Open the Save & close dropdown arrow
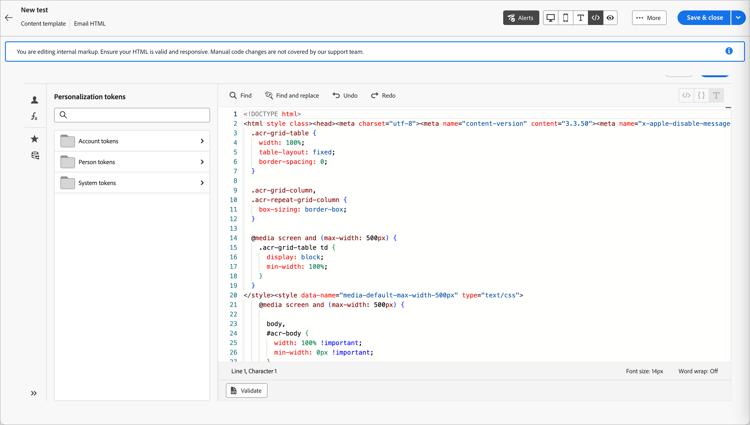The width and height of the screenshot is (750, 425). coord(739,17)
